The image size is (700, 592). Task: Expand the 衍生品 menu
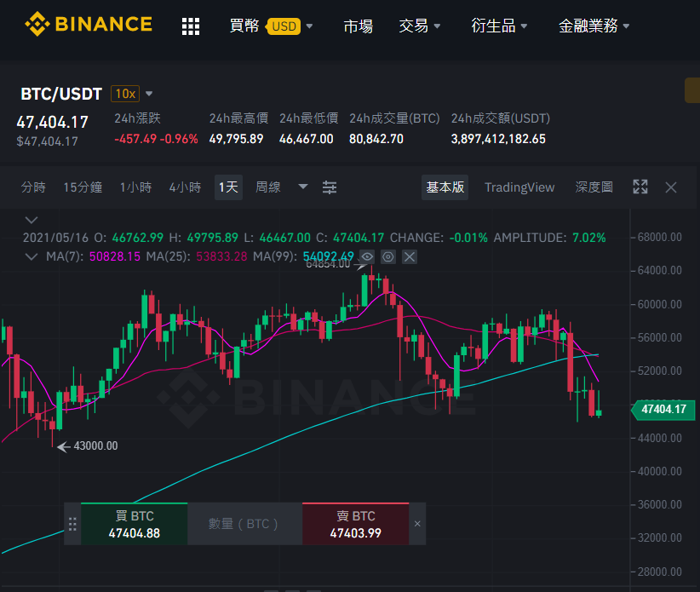[499, 26]
